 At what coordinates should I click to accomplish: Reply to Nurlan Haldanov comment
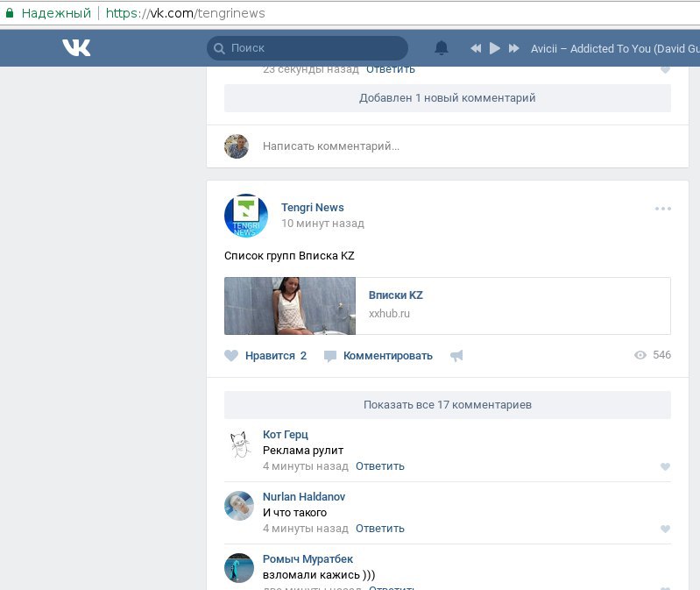pyautogui.click(x=380, y=529)
